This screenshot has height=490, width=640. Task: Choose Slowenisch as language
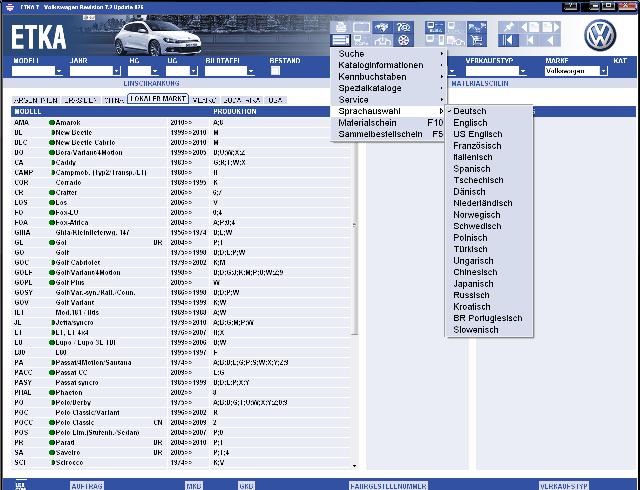(489, 330)
